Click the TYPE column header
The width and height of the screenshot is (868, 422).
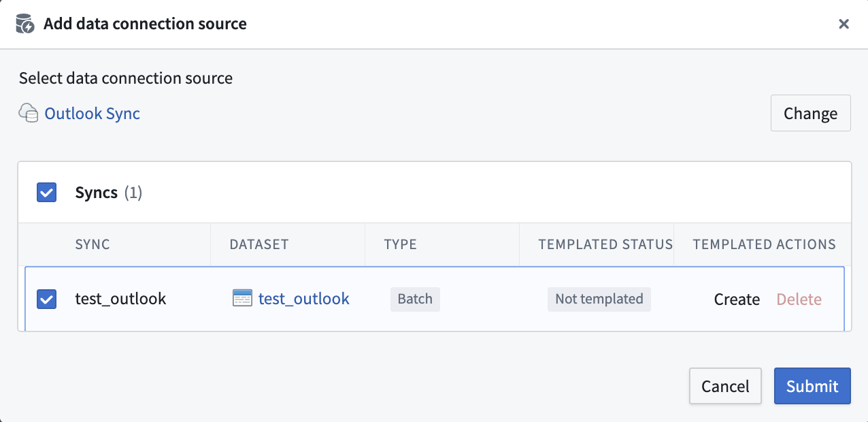401,244
